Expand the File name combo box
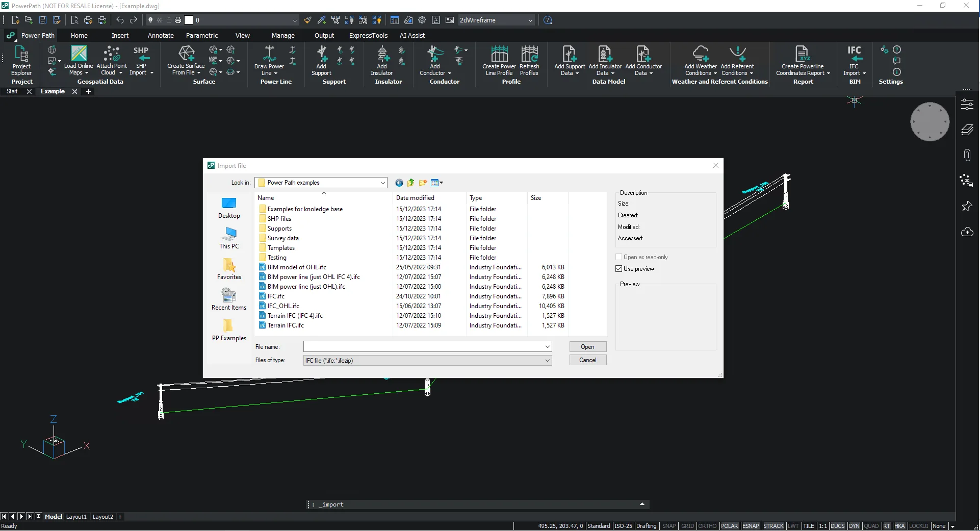Viewport: 980px width, 531px height. tap(548, 347)
